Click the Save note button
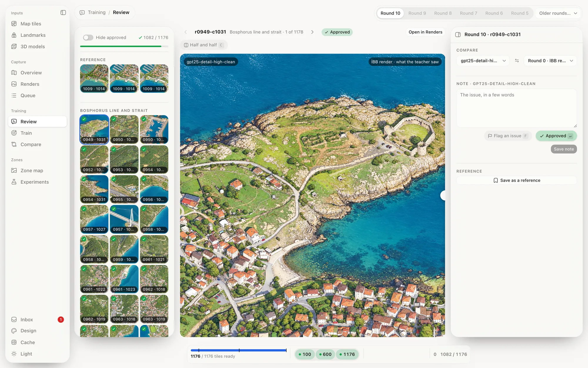The height and width of the screenshot is (368, 588). click(x=564, y=149)
